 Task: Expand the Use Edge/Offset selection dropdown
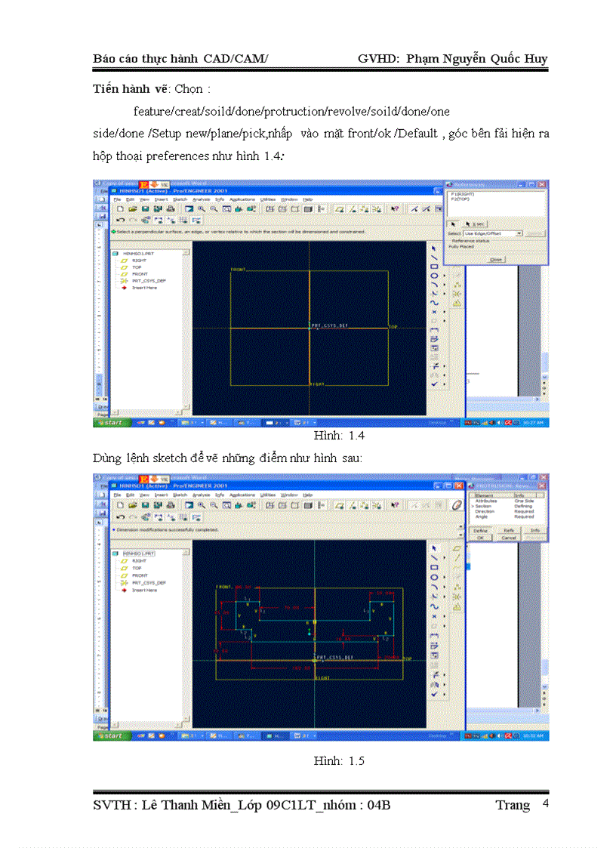pos(519,233)
